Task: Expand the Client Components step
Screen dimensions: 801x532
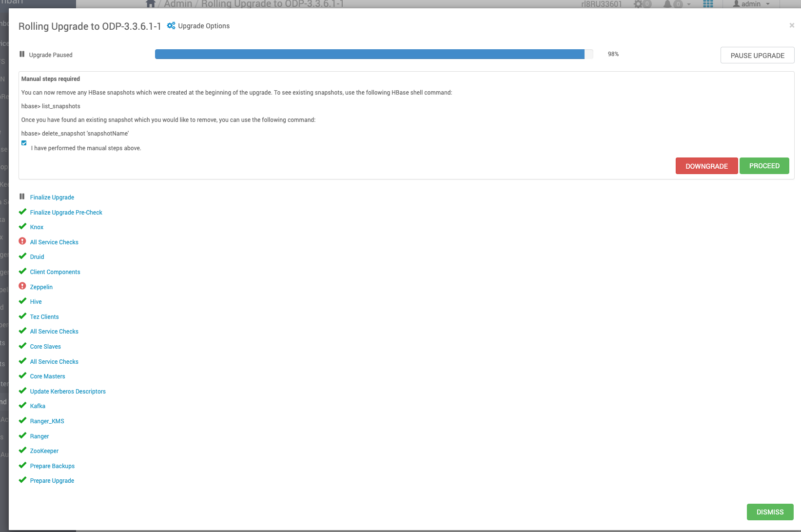Action: click(55, 272)
